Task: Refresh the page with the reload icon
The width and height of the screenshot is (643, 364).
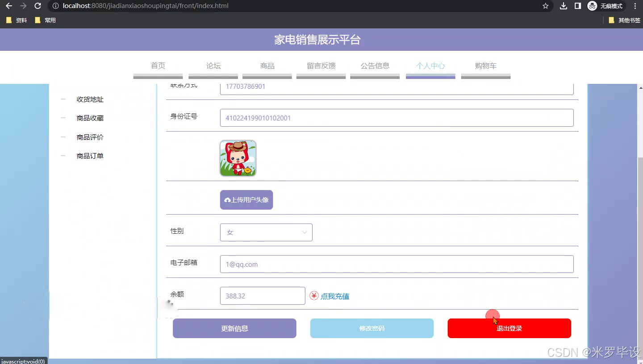Action: (x=38, y=6)
